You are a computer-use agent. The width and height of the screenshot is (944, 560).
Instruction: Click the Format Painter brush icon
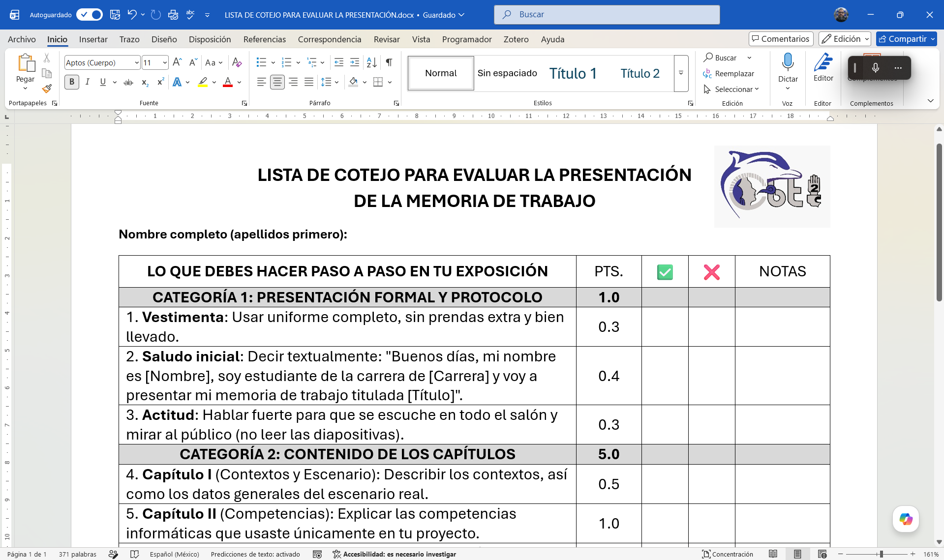coord(47,88)
